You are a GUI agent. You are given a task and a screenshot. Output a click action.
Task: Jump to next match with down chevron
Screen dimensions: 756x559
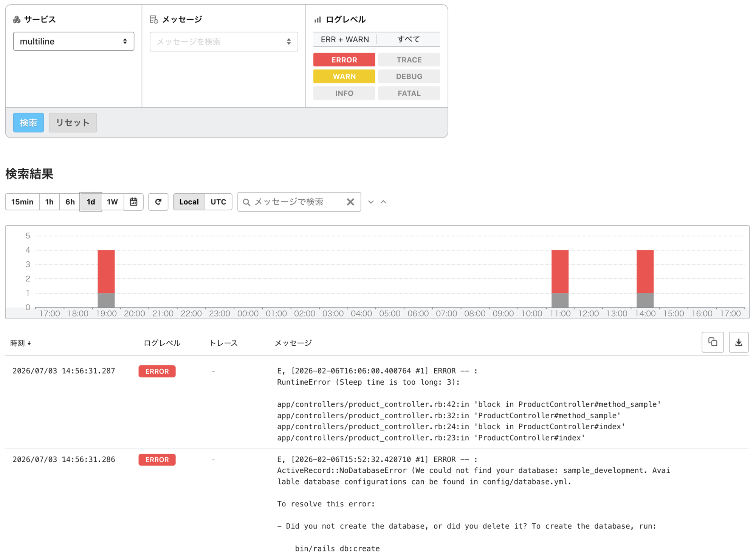point(371,202)
